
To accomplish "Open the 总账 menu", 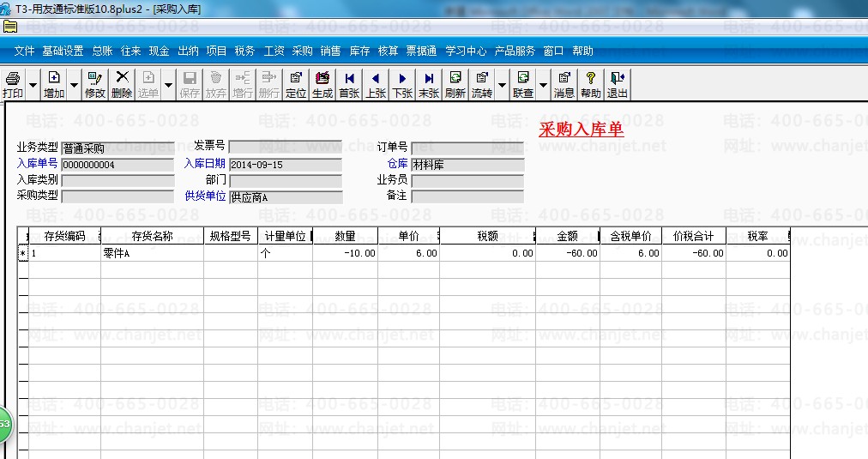I will (102, 51).
